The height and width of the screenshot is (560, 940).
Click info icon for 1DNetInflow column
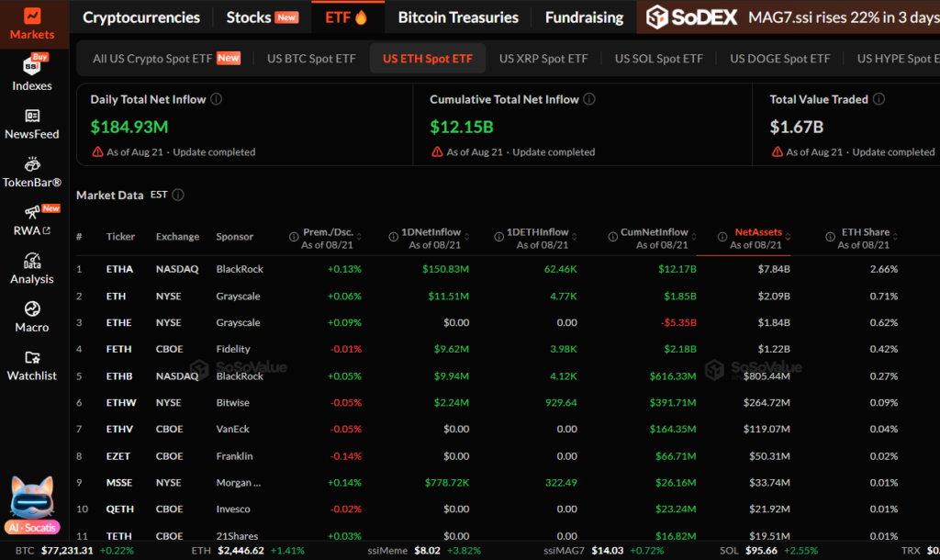(x=393, y=237)
